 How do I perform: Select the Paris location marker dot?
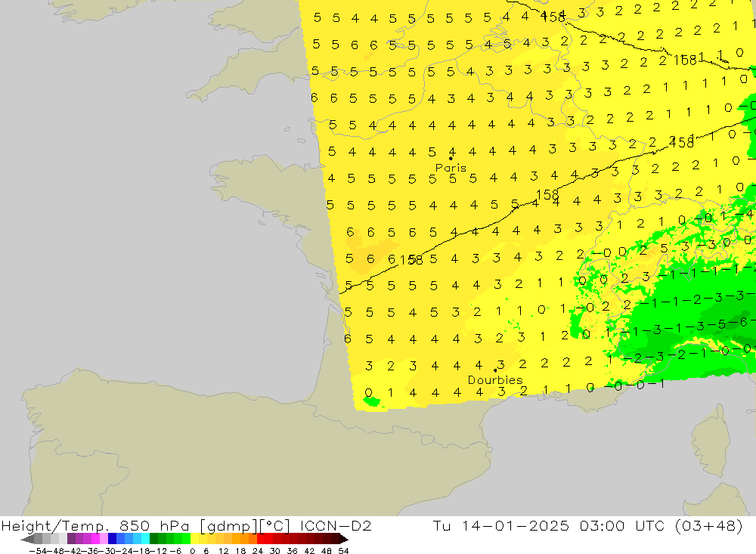pos(451,158)
